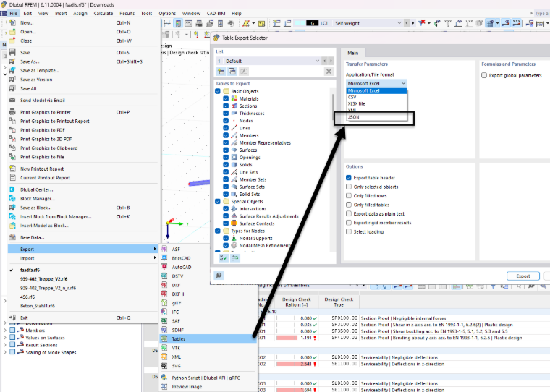Click the Export button
Screen dimensions: 550x392
pyautogui.click(x=523, y=276)
